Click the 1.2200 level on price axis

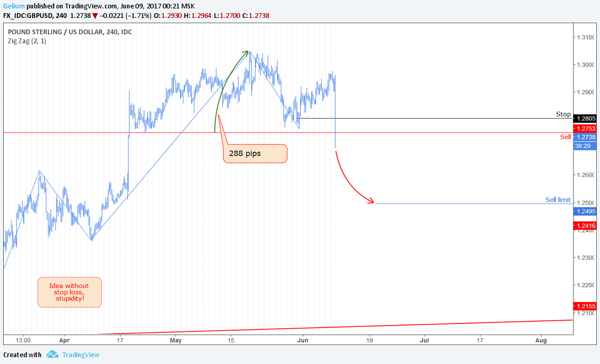[x=586, y=285]
